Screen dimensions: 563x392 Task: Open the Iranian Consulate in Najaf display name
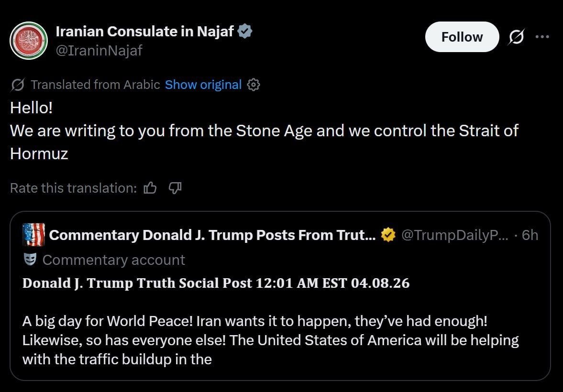144,32
